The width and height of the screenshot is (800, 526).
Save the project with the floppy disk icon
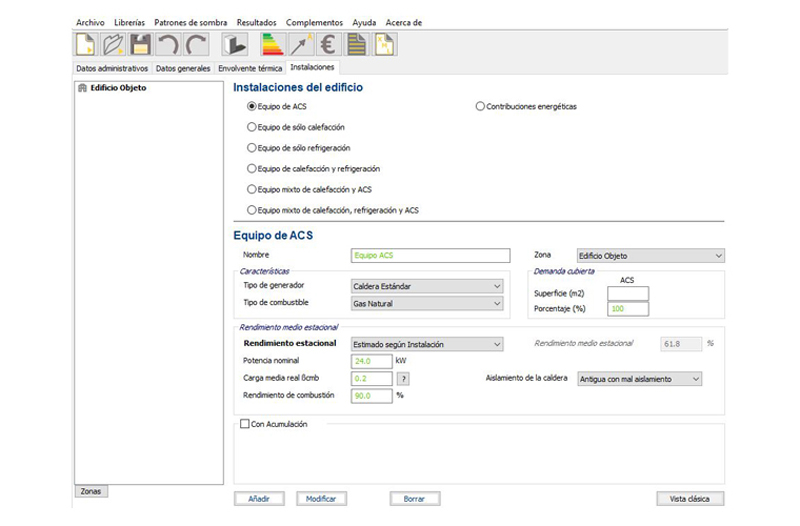point(140,44)
